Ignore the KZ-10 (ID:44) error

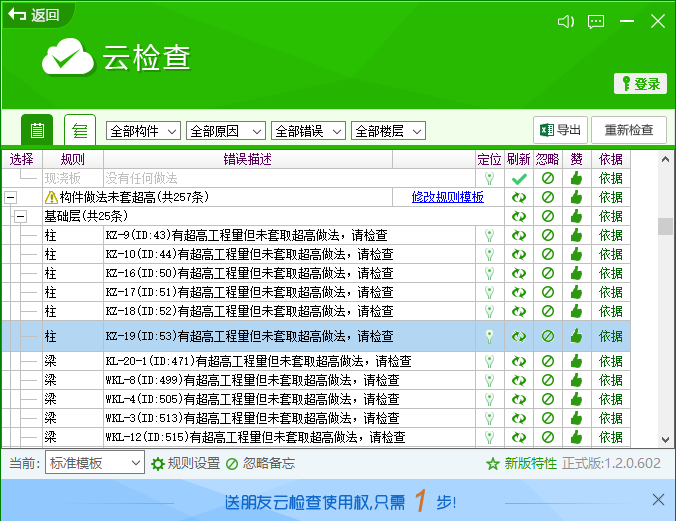coord(548,254)
